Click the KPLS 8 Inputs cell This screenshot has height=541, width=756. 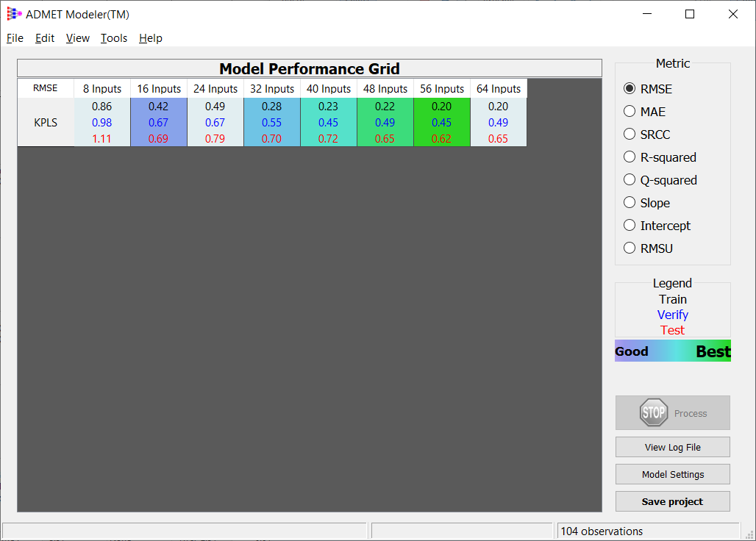pyautogui.click(x=101, y=122)
